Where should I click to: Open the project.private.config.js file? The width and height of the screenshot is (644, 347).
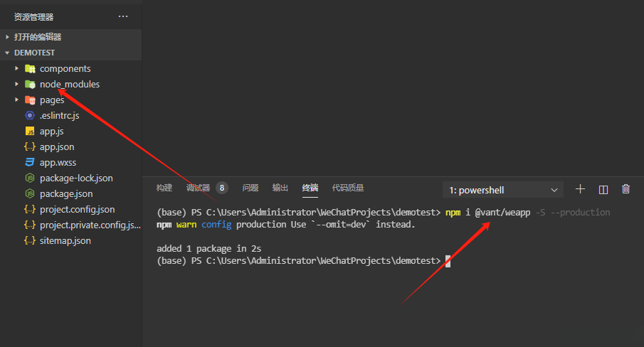point(90,225)
